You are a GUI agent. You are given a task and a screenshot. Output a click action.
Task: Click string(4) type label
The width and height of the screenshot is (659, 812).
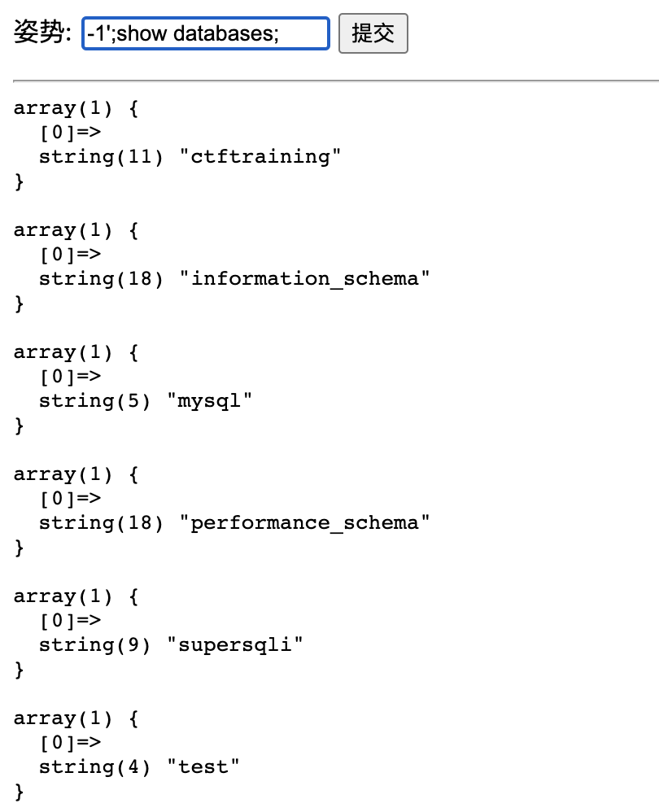[x=94, y=767]
